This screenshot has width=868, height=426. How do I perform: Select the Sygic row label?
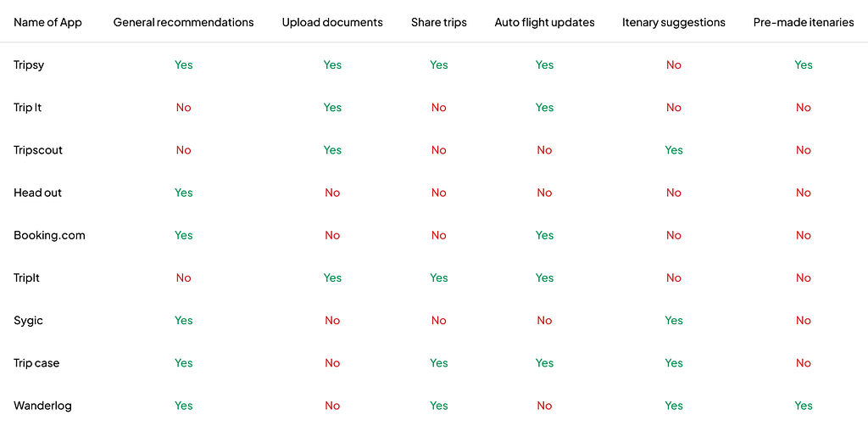click(28, 321)
